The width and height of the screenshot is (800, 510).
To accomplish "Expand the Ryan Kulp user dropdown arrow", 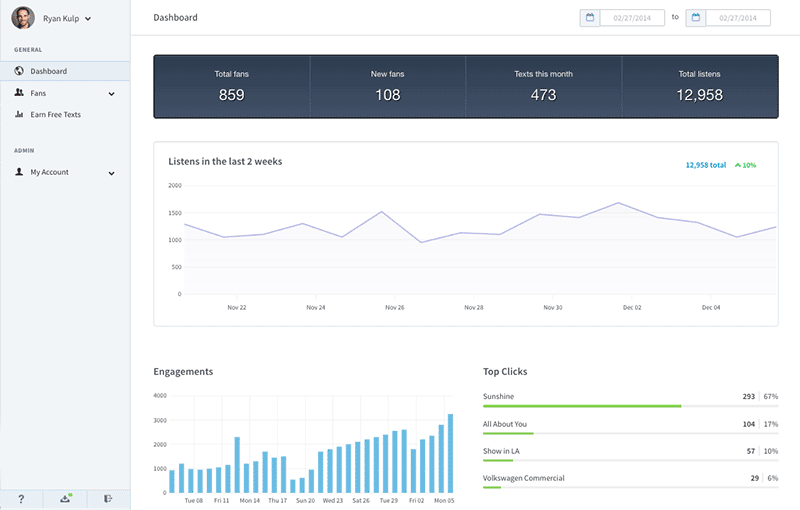I will (88, 19).
